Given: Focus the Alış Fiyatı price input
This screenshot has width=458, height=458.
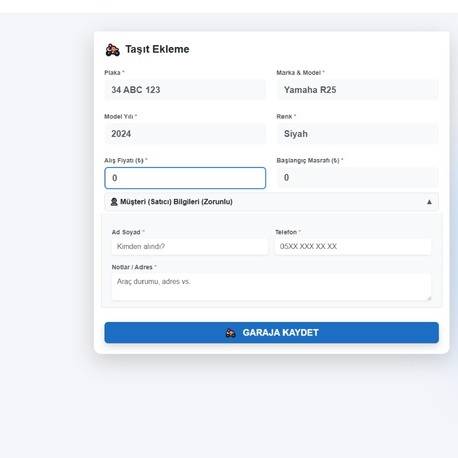Looking at the screenshot, I should 185,178.
